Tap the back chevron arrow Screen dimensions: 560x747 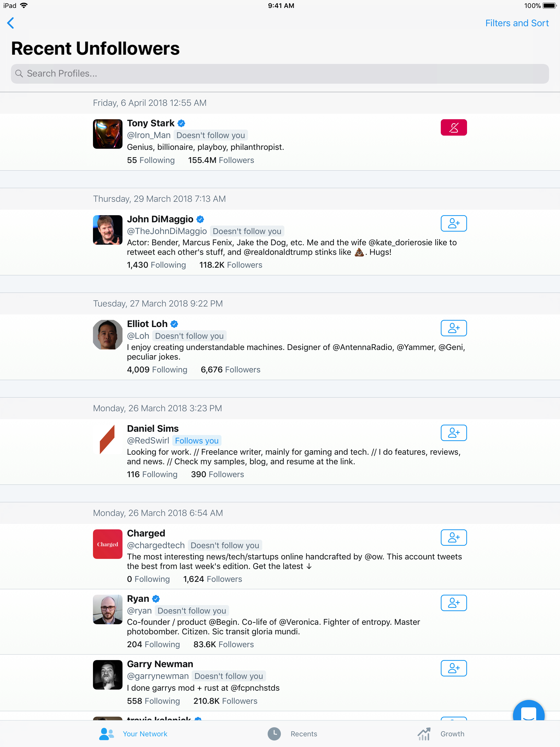(11, 23)
